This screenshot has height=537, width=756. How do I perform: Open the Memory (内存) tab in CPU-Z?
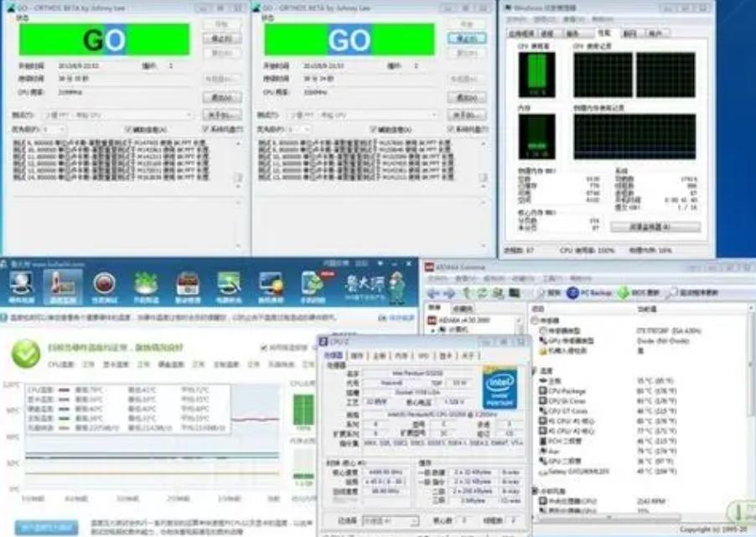coord(401,356)
